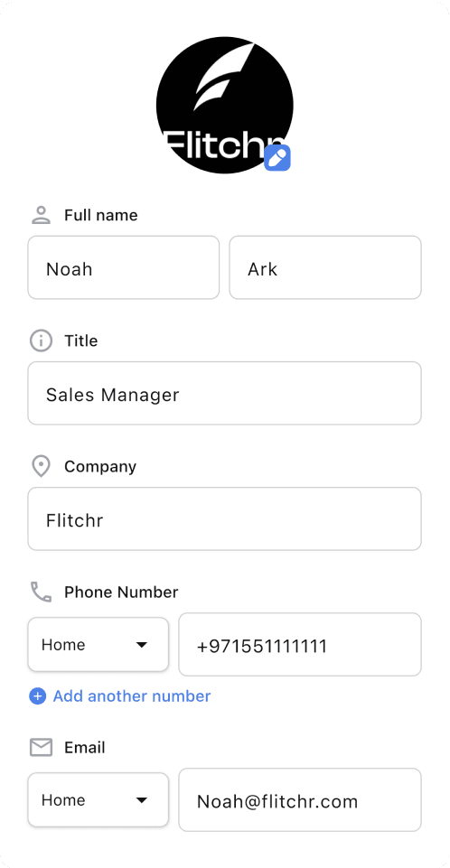Click the person icon beside Full name
Image resolution: width=450 pixels, height=868 pixels.
coord(41,215)
